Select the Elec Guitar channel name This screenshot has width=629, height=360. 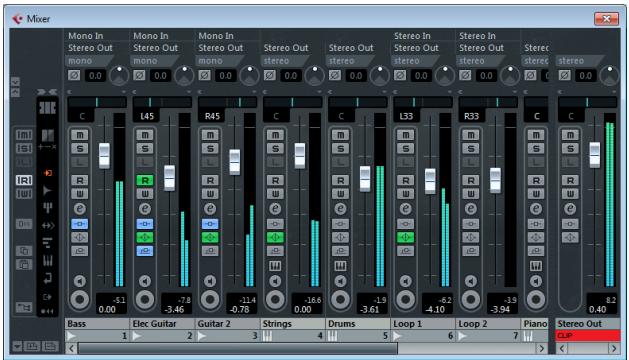tap(162, 324)
